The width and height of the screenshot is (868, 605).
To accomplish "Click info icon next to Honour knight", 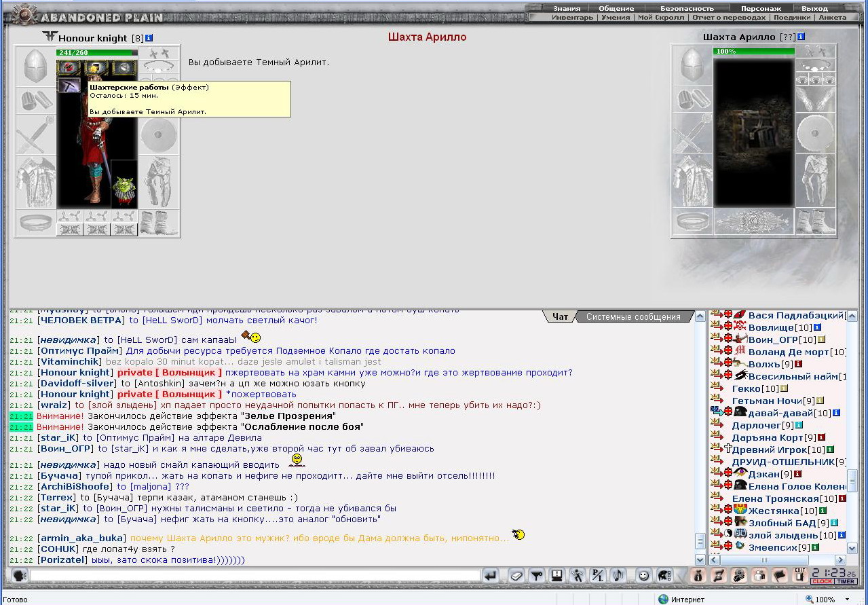I will pos(149,38).
